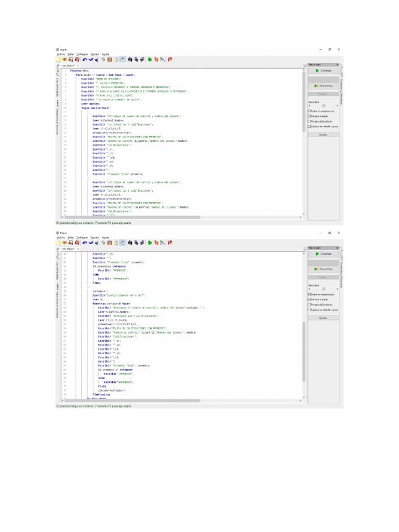Viewport: 399px width, 532px height.
Task: Click Find binoculars icon in lower window toolbar
Action: 130,243
